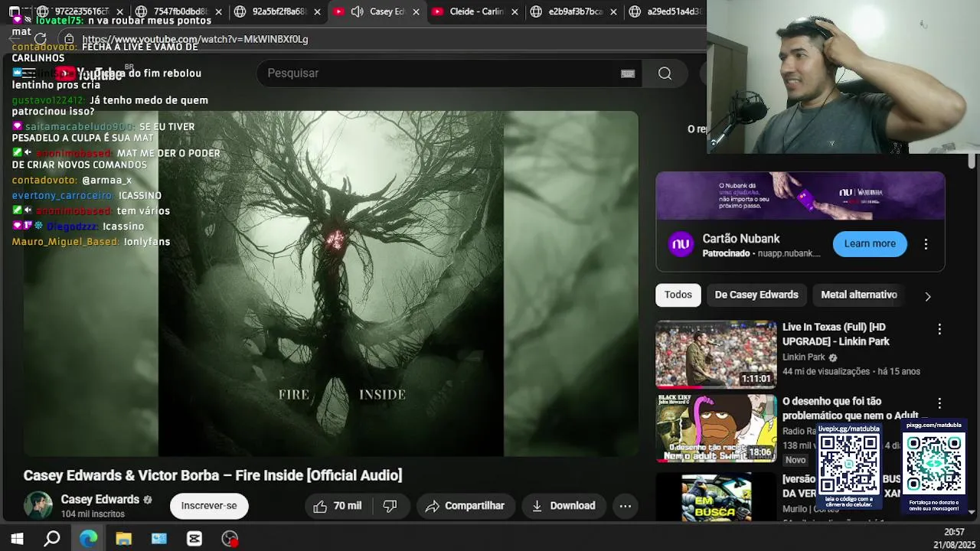Click the 104 mil inscritos text
Viewport: 980px width, 551px height.
(x=93, y=514)
